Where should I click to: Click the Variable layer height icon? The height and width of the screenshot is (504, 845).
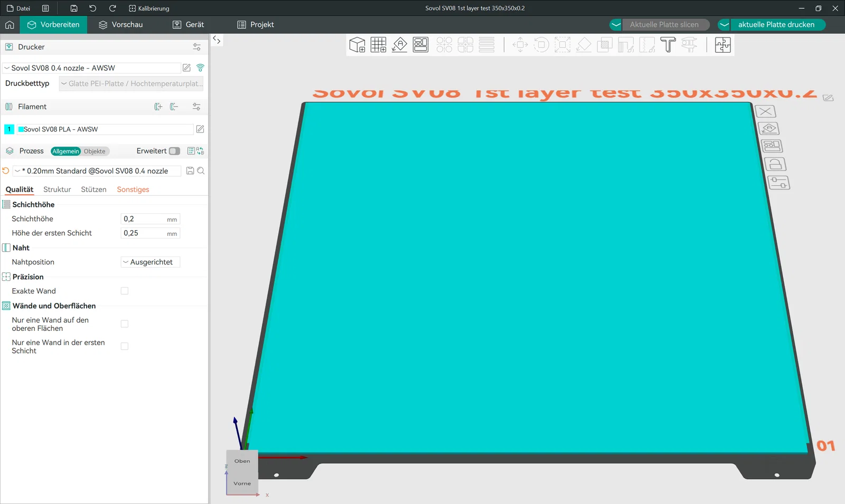[486, 45]
